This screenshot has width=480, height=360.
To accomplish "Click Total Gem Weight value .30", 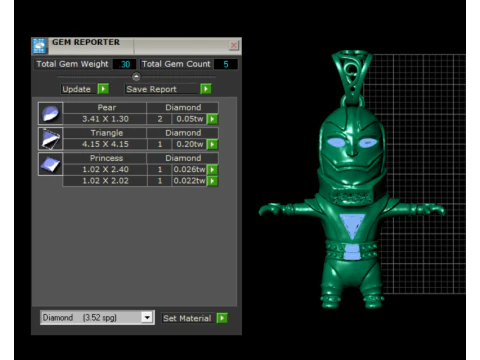I will pos(125,64).
